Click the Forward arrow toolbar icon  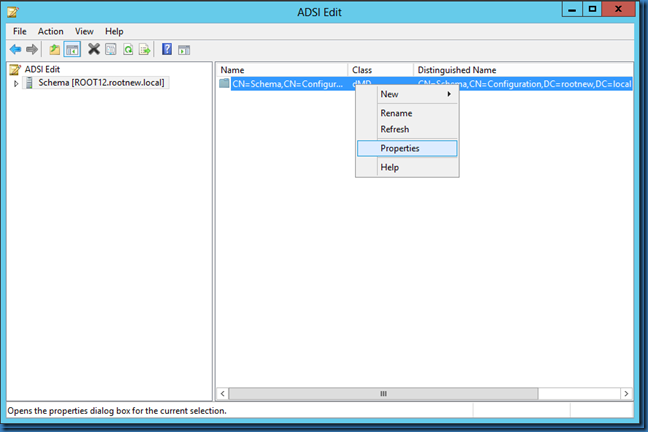pos(32,50)
